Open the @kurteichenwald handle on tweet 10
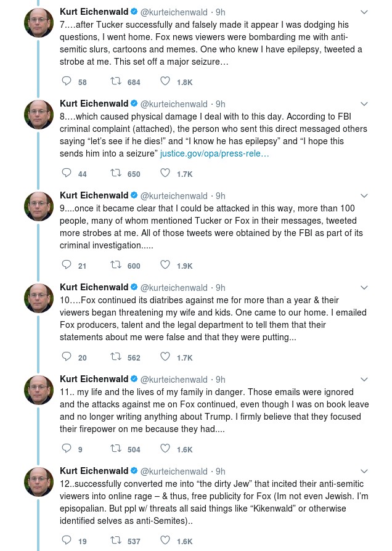The width and height of the screenshot is (392, 551). tap(174, 288)
